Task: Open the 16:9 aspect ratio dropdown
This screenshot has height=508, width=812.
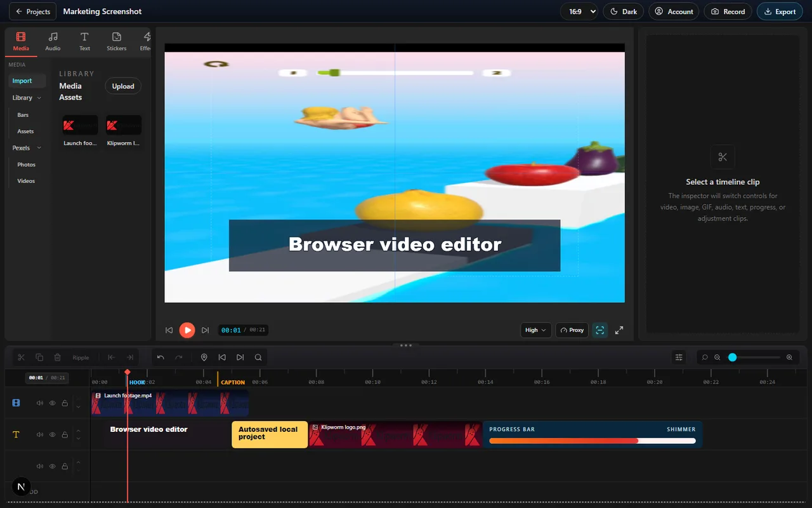Action: [x=579, y=11]
